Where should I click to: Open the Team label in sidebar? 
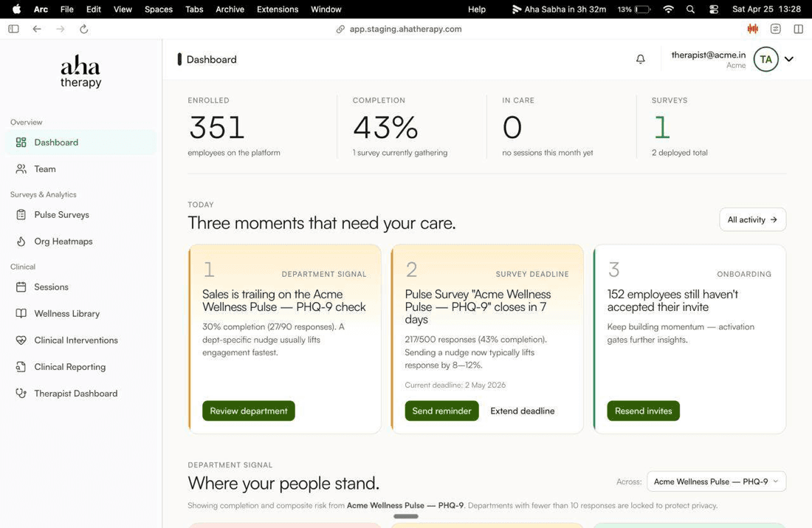tap(45, 169)
